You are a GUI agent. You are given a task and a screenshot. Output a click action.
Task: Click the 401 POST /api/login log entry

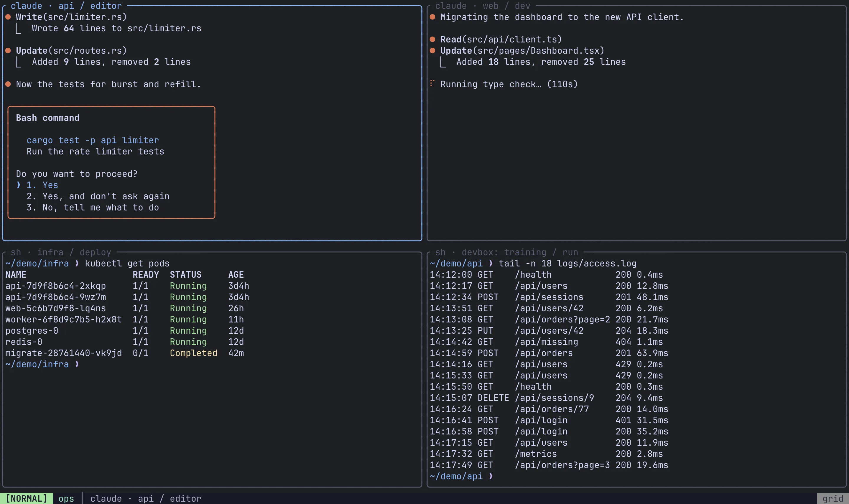[x=549, y=421]
